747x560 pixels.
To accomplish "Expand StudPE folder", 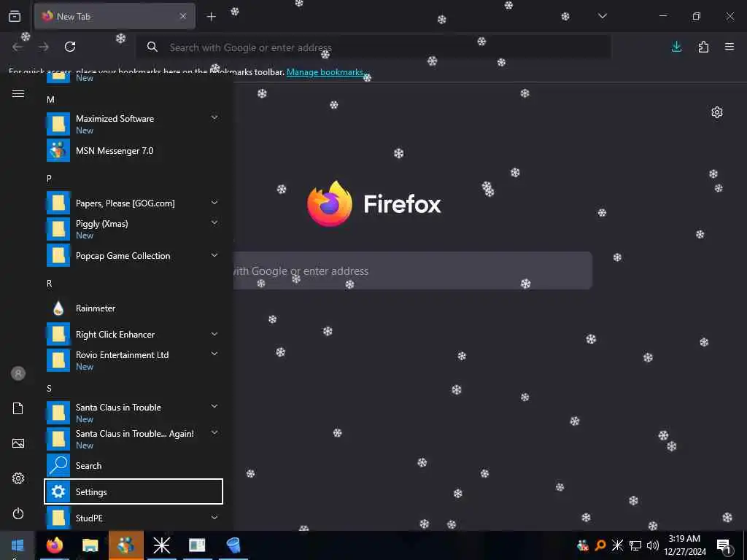I will coord(133,518).
